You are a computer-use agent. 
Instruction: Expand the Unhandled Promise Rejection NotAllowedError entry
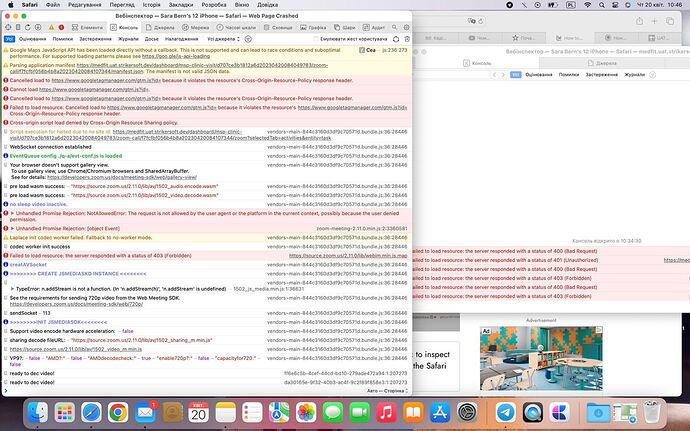point(12,214)
